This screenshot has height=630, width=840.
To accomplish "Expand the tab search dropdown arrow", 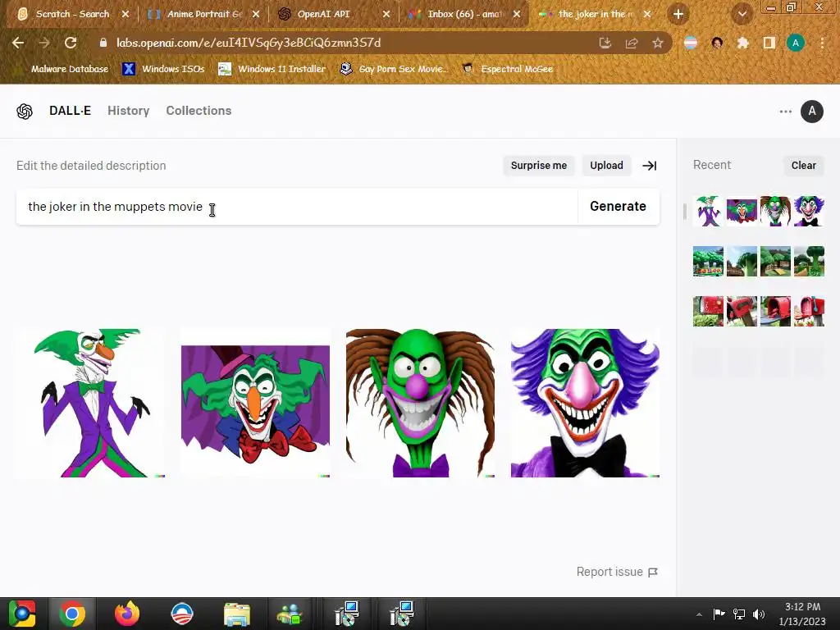I will tap(742, 14).
